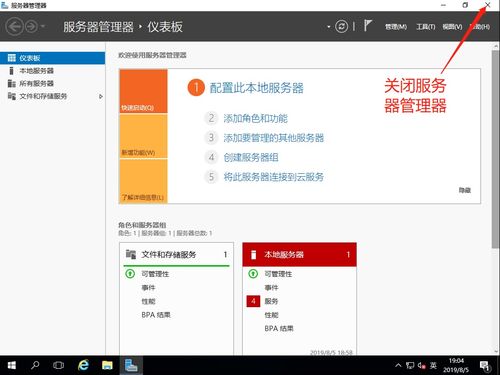Screen dimensions: 500x375
Task: Select the 了解详细信息(L) tile
Action: [x=143, y=181]
